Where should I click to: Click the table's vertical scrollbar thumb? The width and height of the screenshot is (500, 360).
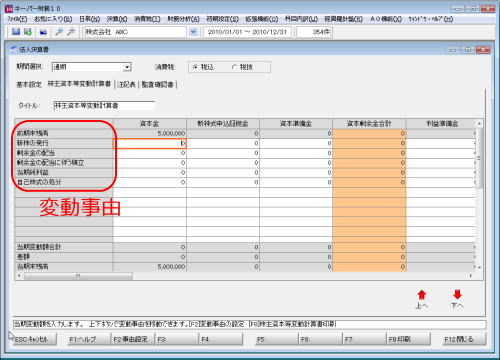[x=479, y=158]
